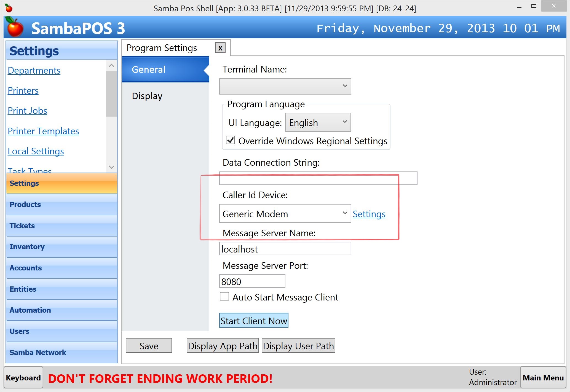Switch to the Display section
Image resolution: width=570 pixels, height=392 pixels.
147,96
